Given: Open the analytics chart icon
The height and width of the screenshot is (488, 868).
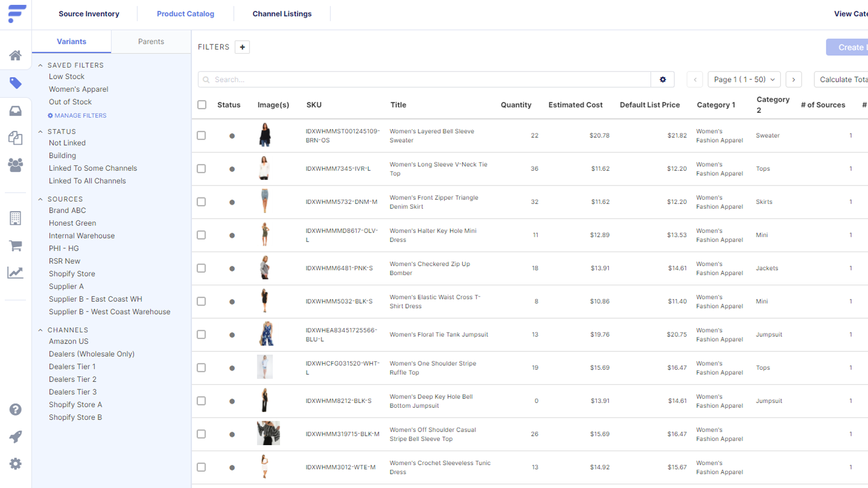Looking at the screenshot, I should pos(16,272).
